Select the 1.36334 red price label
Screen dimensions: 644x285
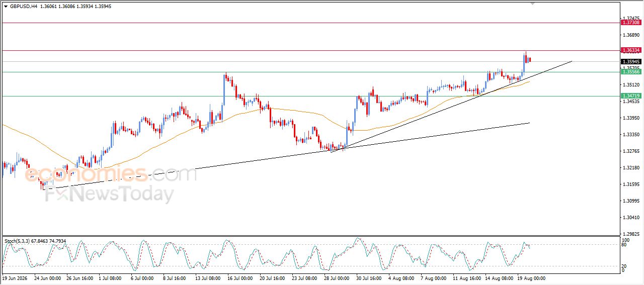point(631,50)
